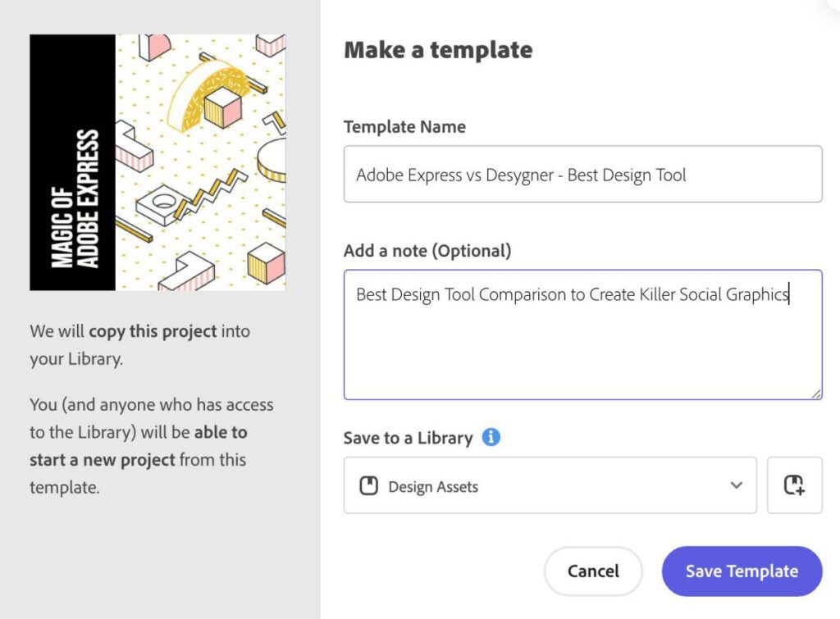Select Design Assets in the library combo box
The width and height of the screenshot is (840, 619).
[x=550, y=485]
